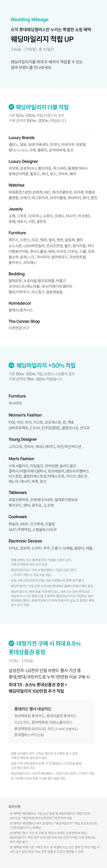The image size is (107, 868).
Task: Click the 웨딩마일리지 더블 적립 heading
Action: click(x=42, y=107)
